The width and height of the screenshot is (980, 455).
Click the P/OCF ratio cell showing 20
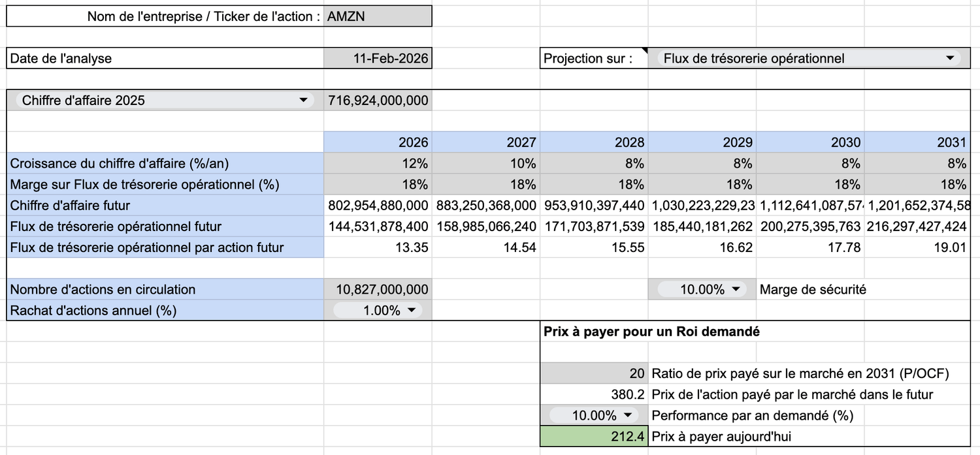point(594,373)
